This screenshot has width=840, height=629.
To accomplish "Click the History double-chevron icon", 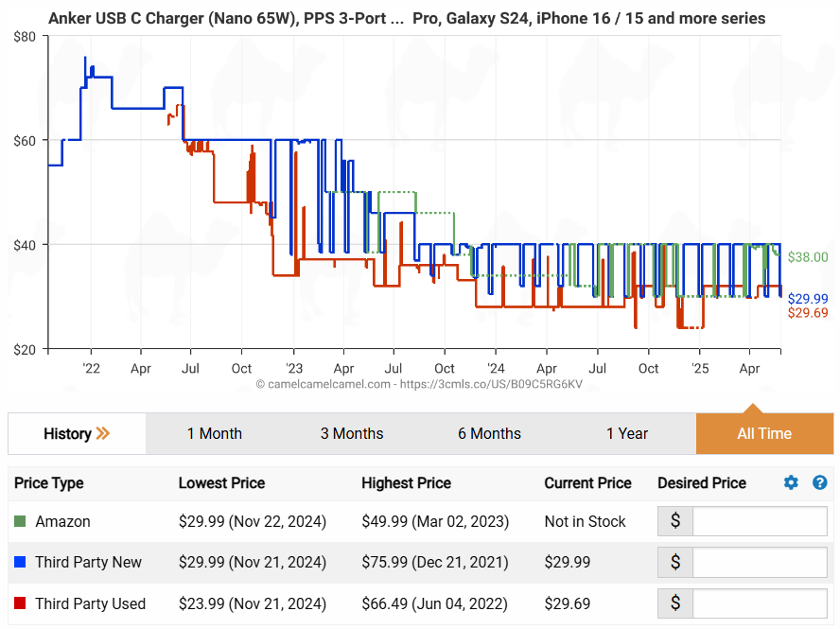I will (x=103, y=434).
